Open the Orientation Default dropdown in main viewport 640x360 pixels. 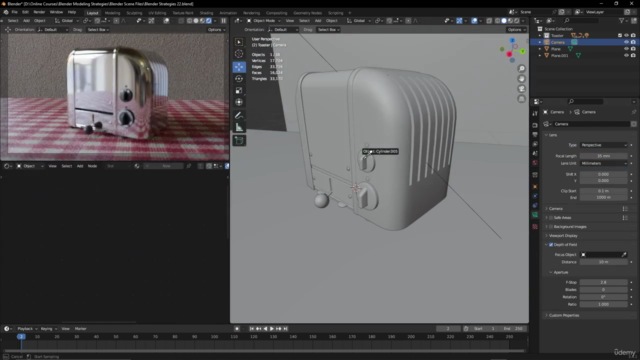tap(283, 29)
